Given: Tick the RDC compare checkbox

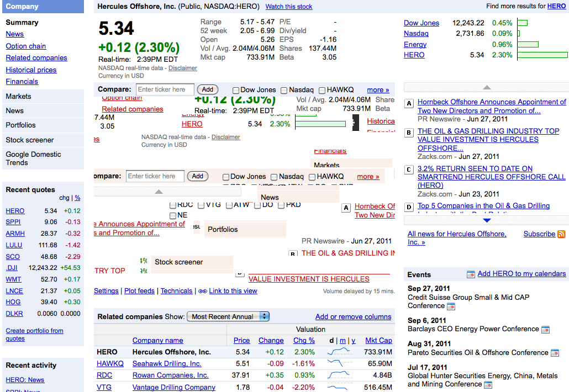Looking at the screenshot, I should pyautogui.click(x=173, y=205).
